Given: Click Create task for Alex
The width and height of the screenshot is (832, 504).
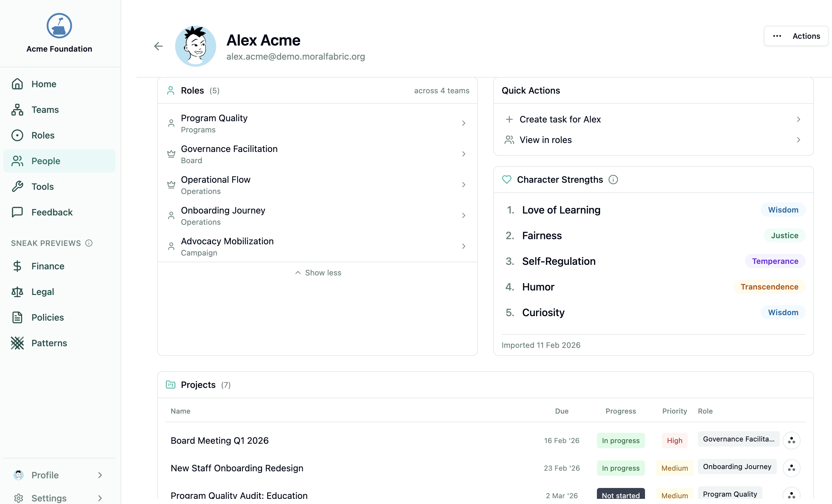Looking at the screenshot, I should pyautogui.click(x=560, y=119).
